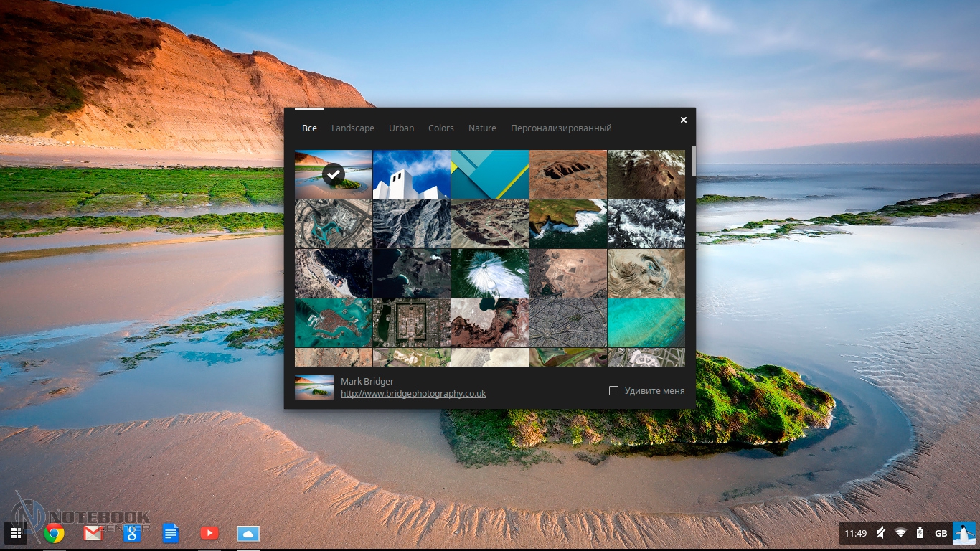The width and height of the screenshot is (980, 551).
Task: Open the app launcher grid icon
Action: 15,533
